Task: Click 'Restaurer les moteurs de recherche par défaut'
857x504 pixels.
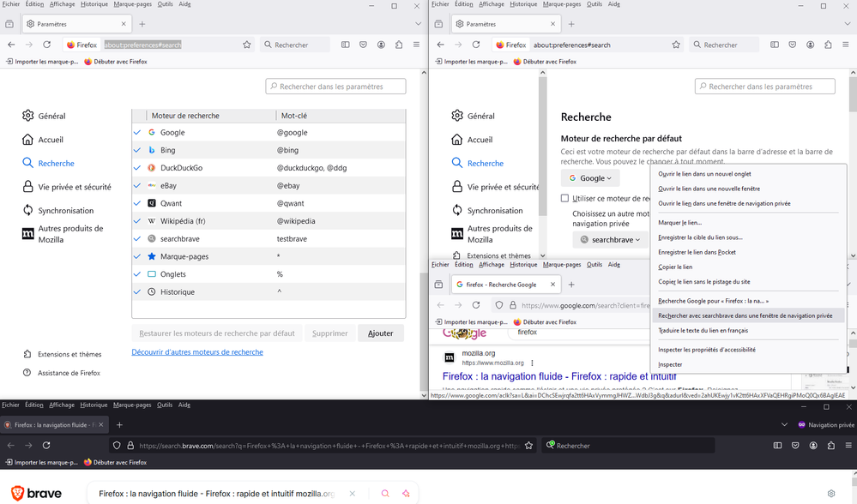Action: pyautogui.click(x=216, y=333)
